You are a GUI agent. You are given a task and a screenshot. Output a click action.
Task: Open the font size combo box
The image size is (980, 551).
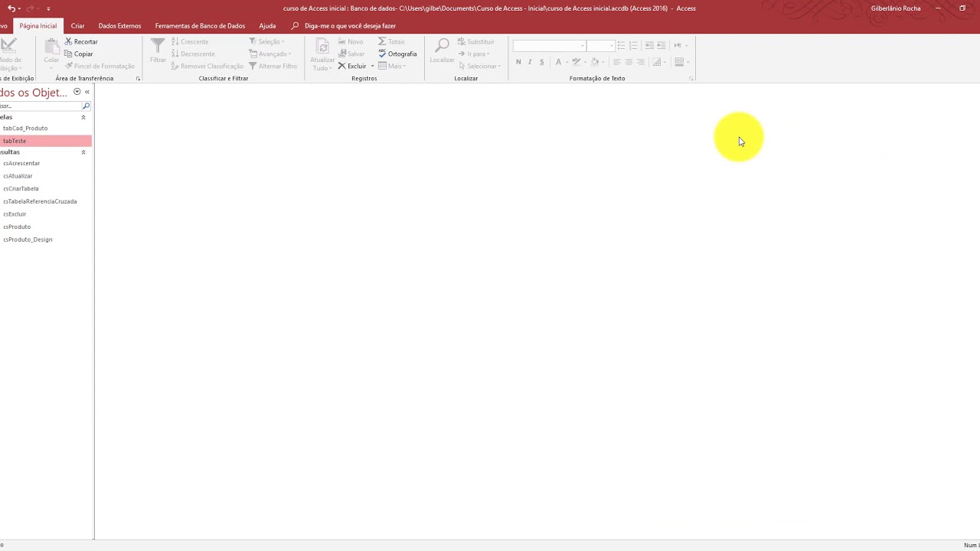(x=601, y=46)
